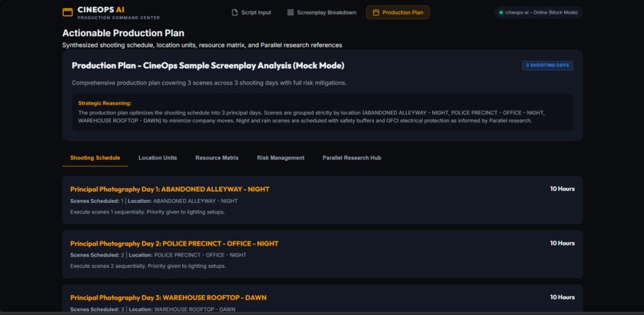Click the Day 1 Abandoned Alleyway heading
This screenshot has width=644, height=315.
tap(169, 189)
